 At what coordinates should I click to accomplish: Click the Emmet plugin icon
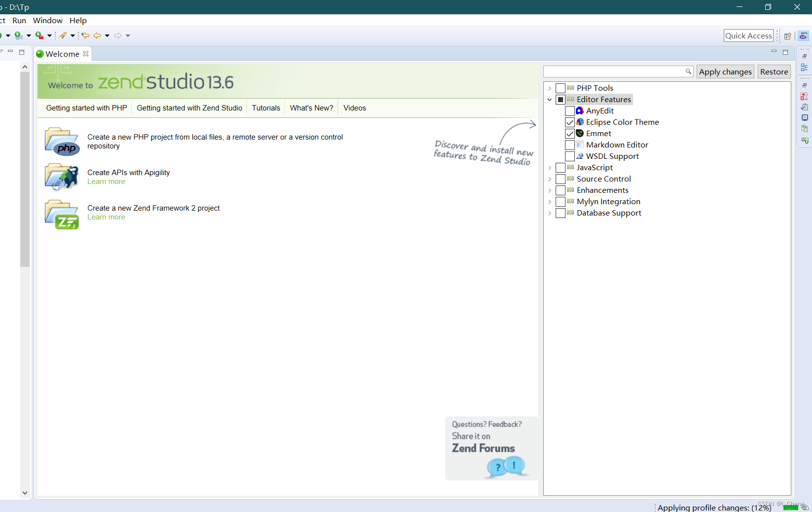pyautogui.click(x=580, y=133)
